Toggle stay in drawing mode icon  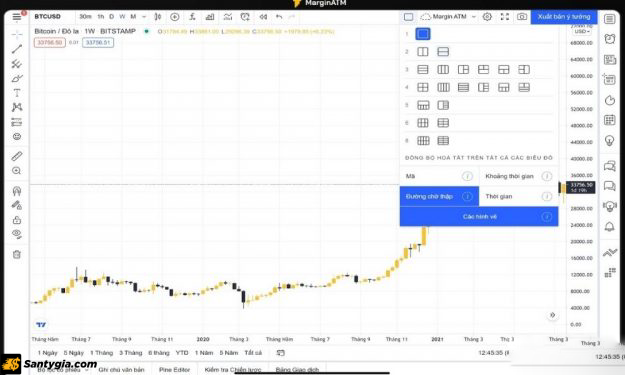click(17, 205)
